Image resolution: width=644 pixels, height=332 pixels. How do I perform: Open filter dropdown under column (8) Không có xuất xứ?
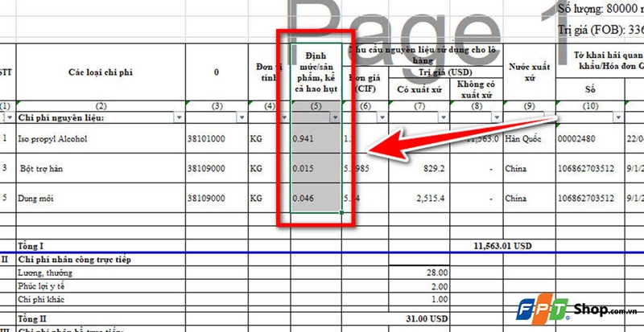click(x=497, y=118)
